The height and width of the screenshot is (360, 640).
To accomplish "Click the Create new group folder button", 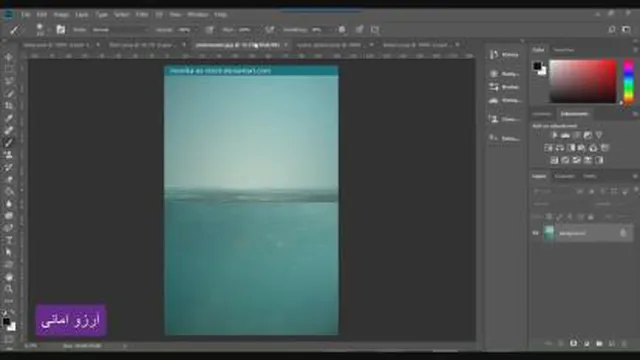I will pyautogui.click(x=599, y=344).
